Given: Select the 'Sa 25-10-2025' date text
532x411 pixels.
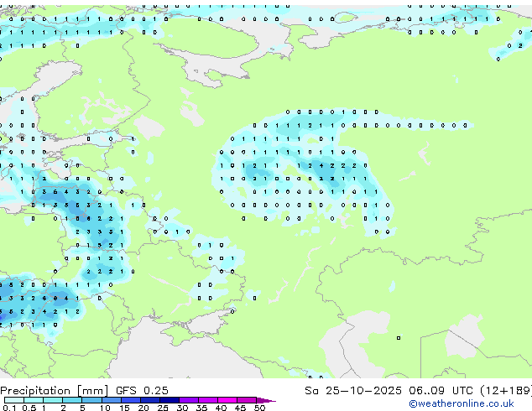Looking at the screenshot, I should pos(353,391).
